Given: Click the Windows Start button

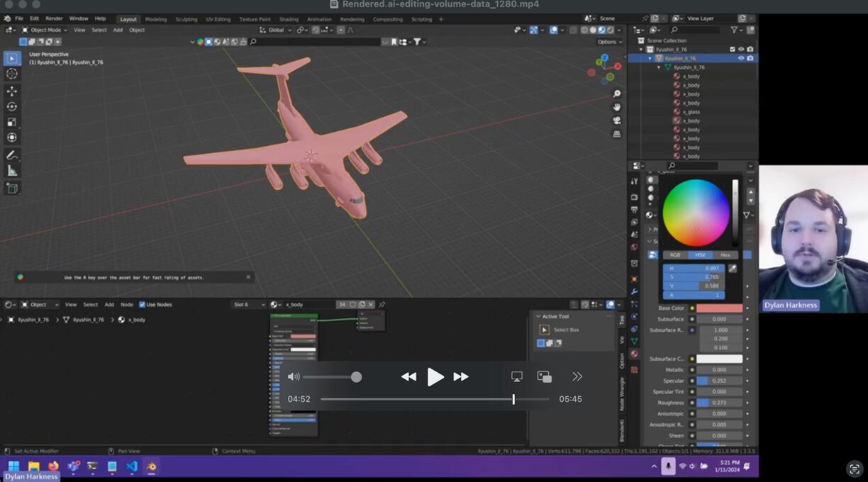Looking at the screenshot, I should (x=13, y=466).
